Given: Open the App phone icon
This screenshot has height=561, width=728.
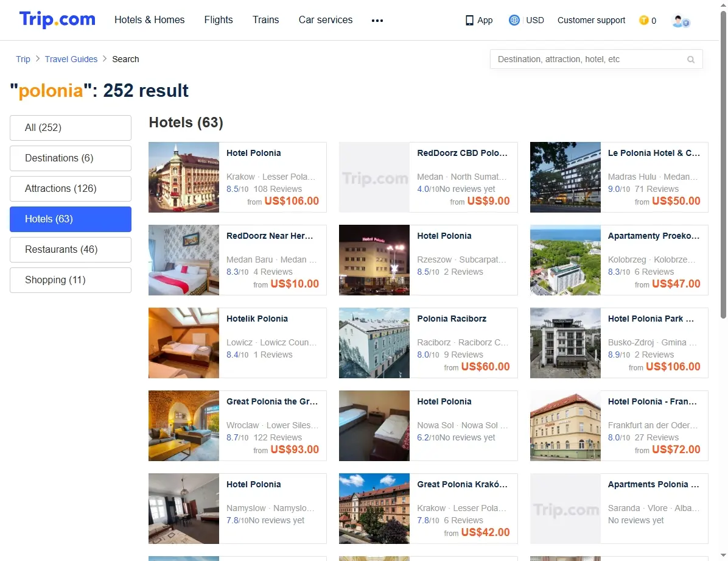Looking at the screenshot, I should (469, 21).
